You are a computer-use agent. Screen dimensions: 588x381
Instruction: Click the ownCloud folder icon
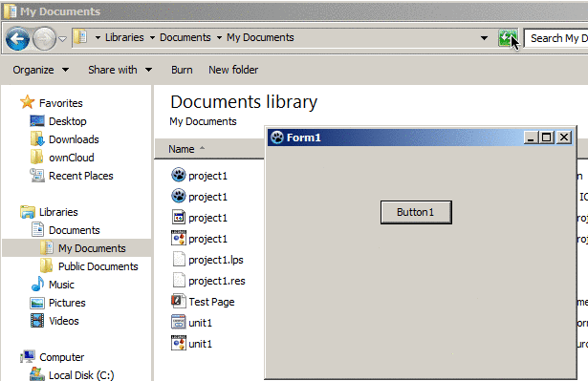tap(36, 157)
